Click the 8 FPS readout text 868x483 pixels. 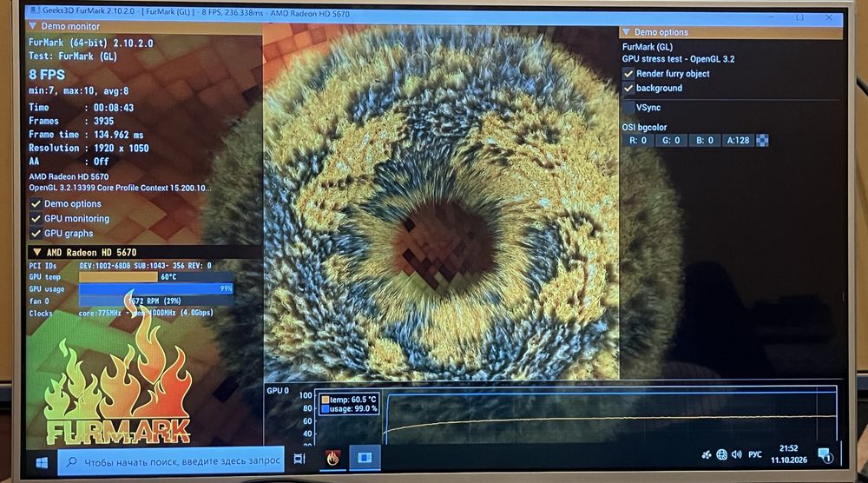click(47, 75)
